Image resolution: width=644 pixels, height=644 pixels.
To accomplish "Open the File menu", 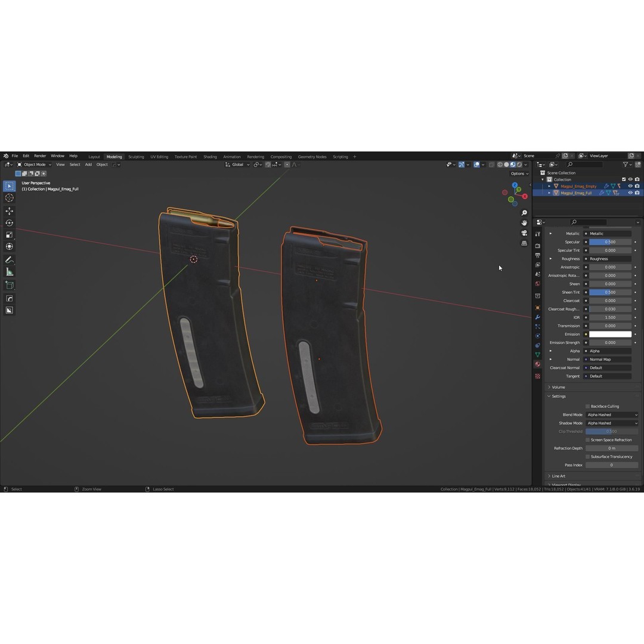I will pyautogui.click(x=15, y=156).
